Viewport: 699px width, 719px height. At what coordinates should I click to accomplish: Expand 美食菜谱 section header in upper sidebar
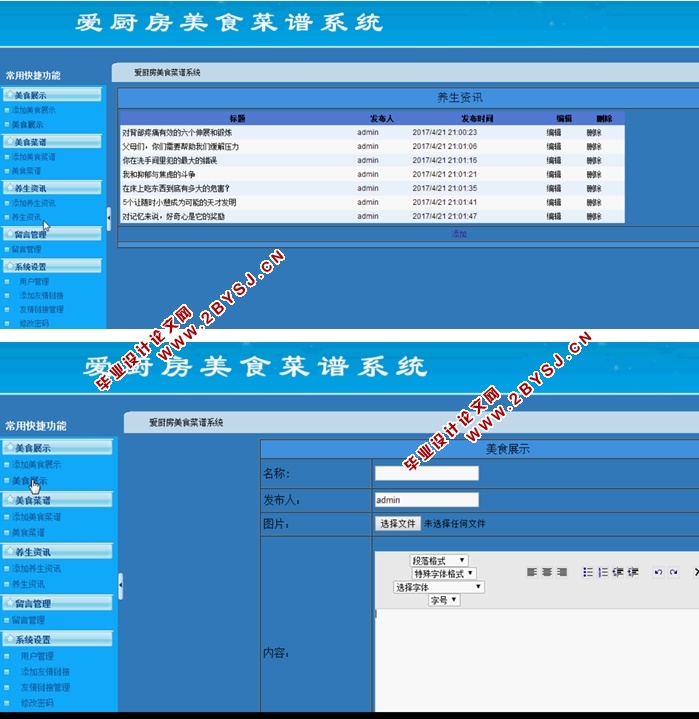[x=52, y=142]
